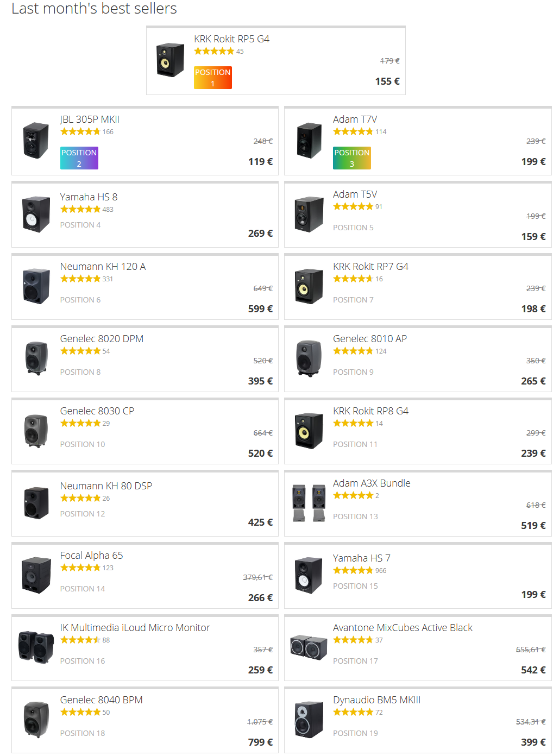Viewport: 553px width, 756px height.
Task: Select the iLoud Micro Monitor pair image
Action: tap(36, 647)
